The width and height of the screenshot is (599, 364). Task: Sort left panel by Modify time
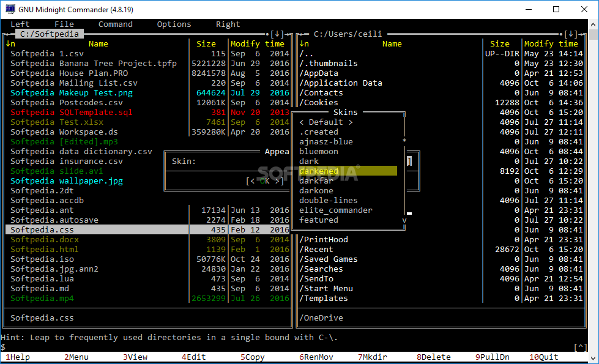tap(258, 44)
